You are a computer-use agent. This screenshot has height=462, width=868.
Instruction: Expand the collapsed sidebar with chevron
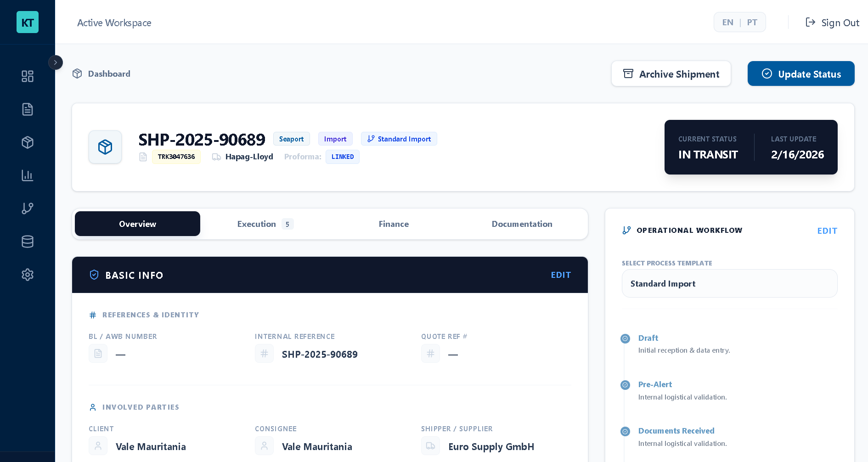pos(56,62)
